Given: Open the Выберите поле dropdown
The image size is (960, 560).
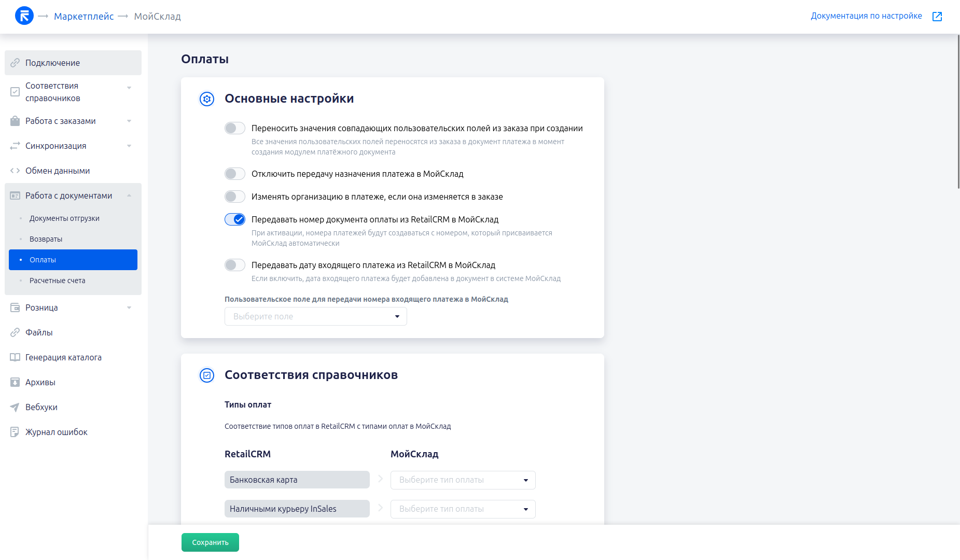Looking at the screenshot, I should coord(315,316).
